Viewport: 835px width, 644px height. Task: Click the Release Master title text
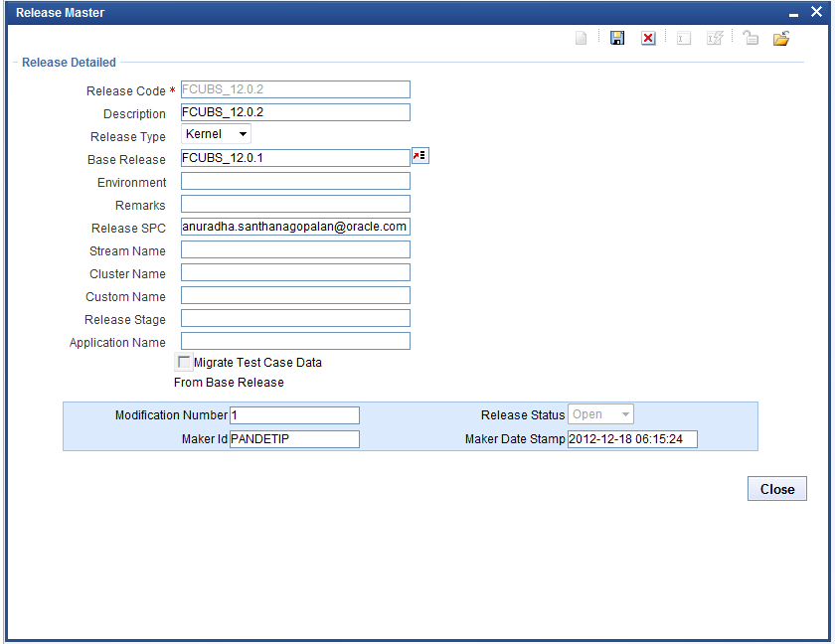click(61, 13)
